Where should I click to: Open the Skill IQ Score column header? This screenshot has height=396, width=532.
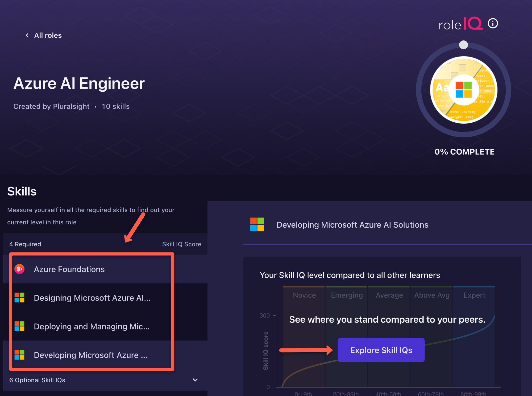click(x=182, y=244)
